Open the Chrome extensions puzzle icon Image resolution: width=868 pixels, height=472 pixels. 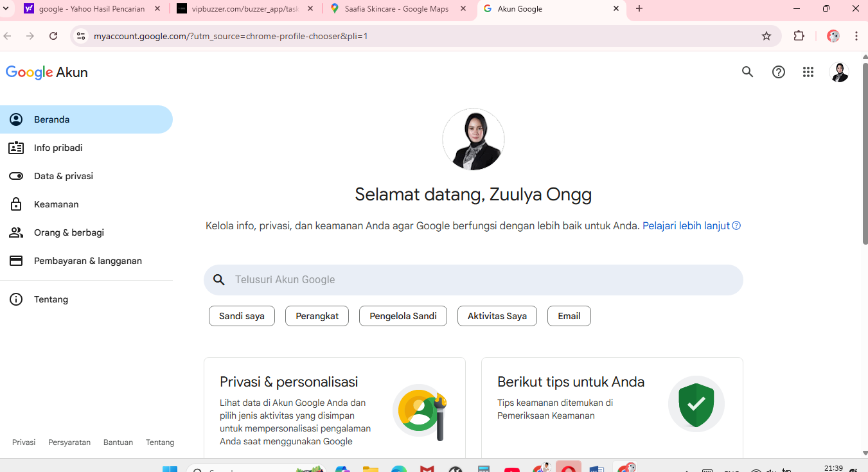[x=799, y=36]
